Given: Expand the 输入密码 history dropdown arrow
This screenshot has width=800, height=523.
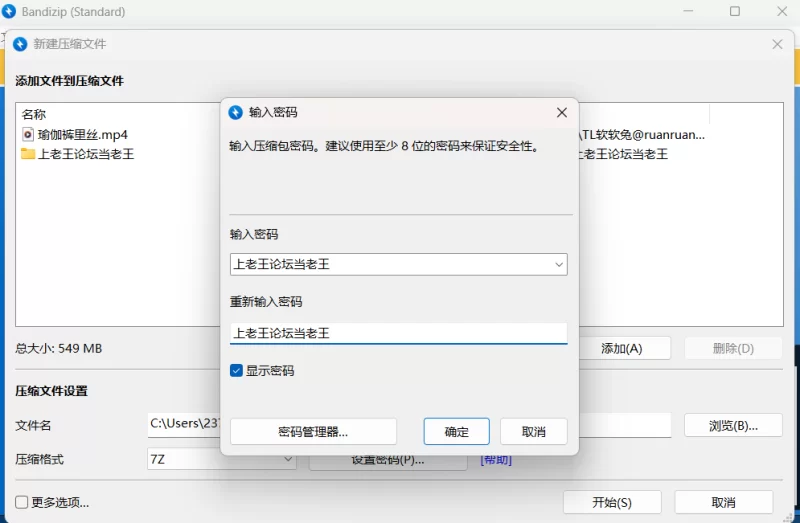Looking at the screenshot, I should (558, 264).
